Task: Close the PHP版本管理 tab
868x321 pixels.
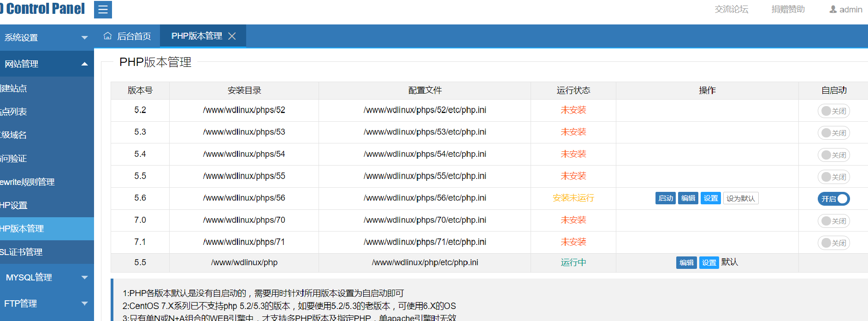Action: [232, 36]
